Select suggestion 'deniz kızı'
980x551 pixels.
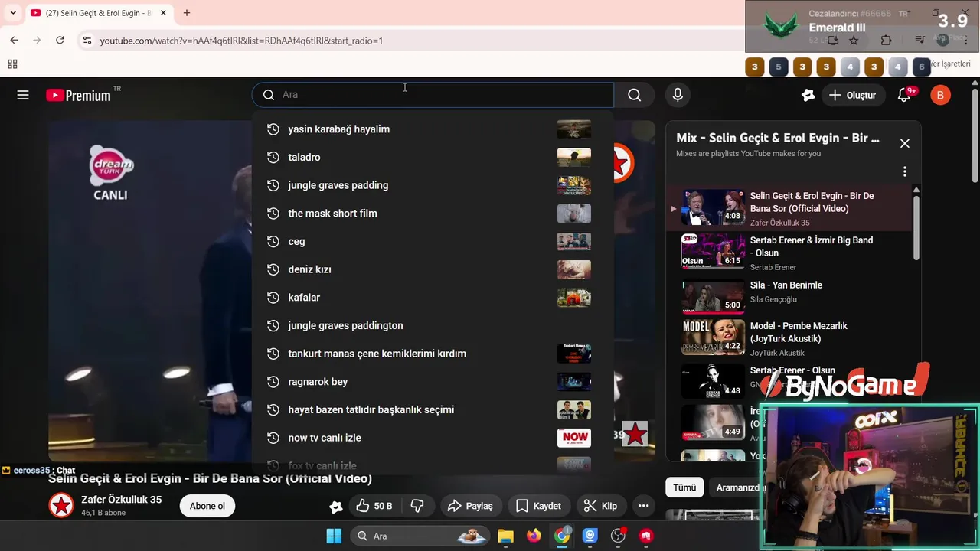click(433, 269)
